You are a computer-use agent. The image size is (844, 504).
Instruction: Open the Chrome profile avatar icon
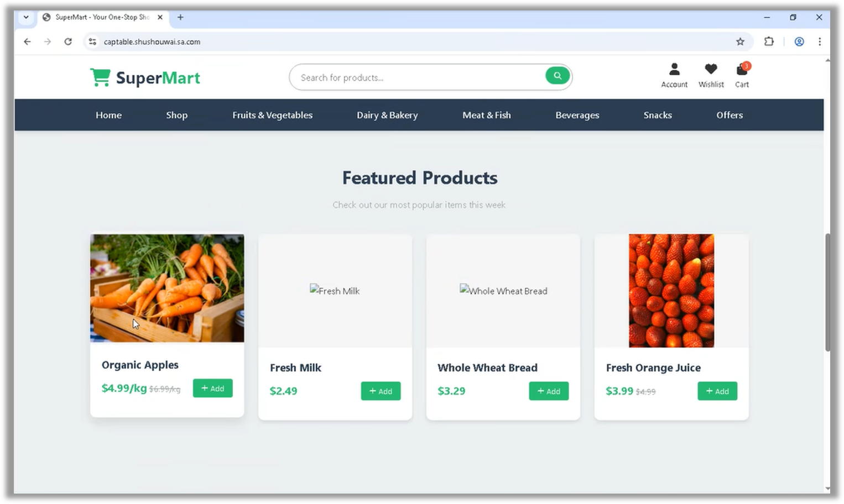click(x=799, y=41)
